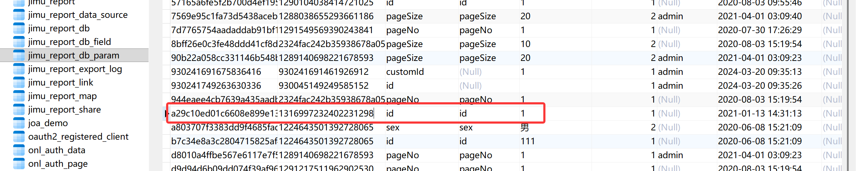Click the cell with ID 930241749263630336
This screenshot has width=868, height=171.
pos(216,86)
